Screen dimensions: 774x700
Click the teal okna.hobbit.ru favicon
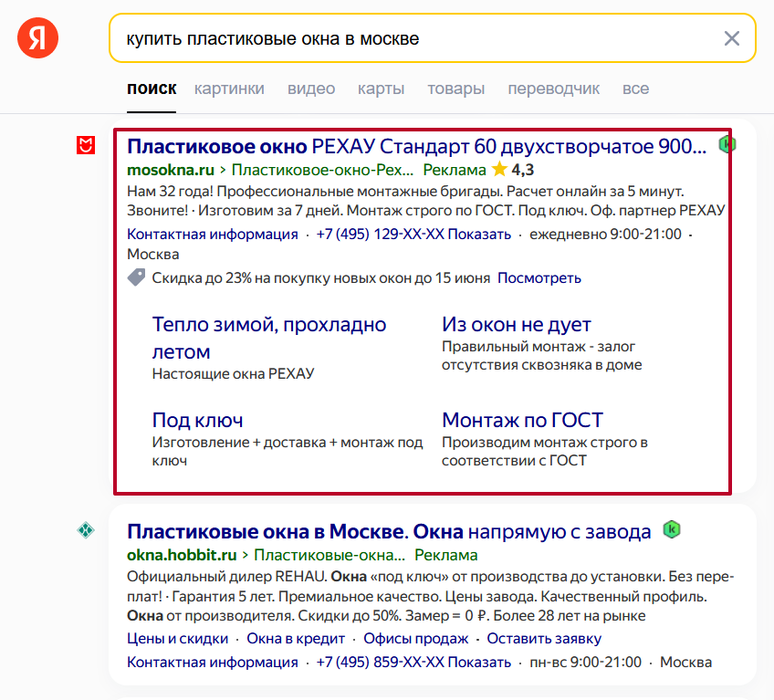[x=86, y=530]
